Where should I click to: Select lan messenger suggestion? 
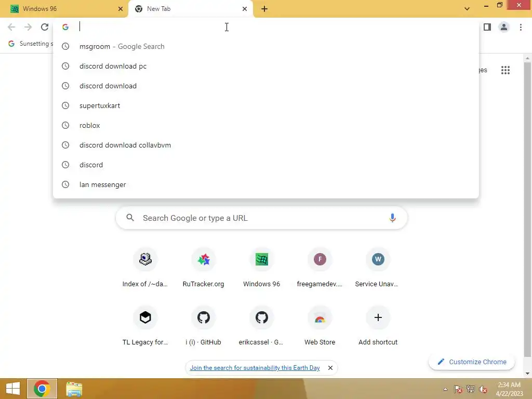pyautogui.click(x=266, y=184)
